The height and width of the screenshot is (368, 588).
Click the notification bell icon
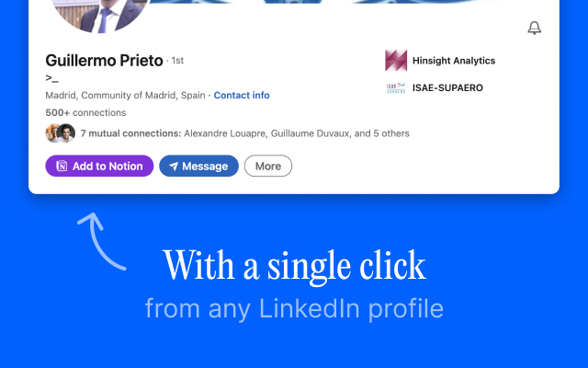coord(535,29)
